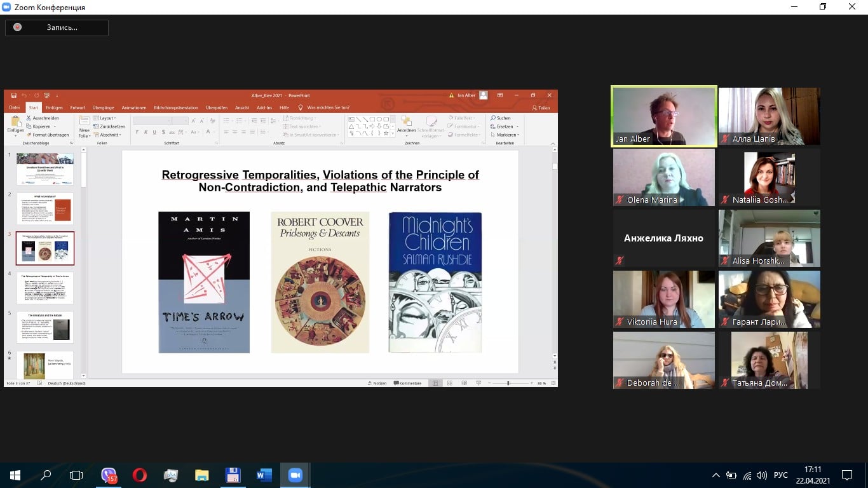
Task: Expand the font size combo box
Action: (x=186, y=121)
